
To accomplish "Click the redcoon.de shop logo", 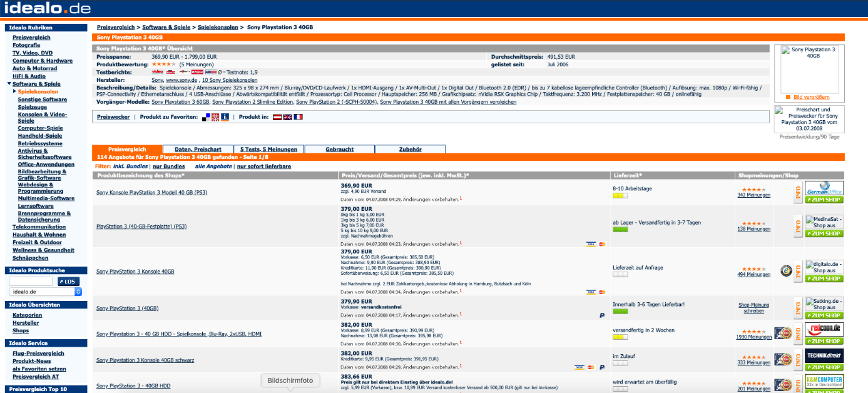I will pos(824,329).
